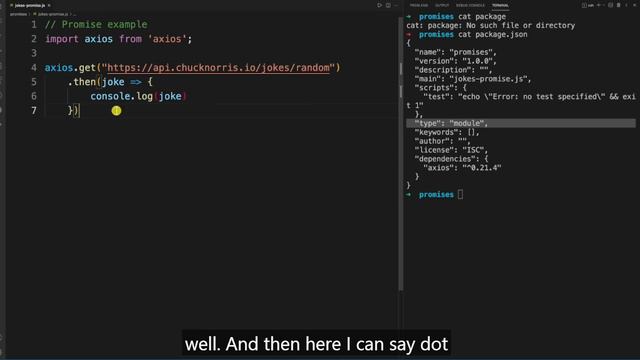Screen dimensions: 640x360
Task: Split the terminal panel
Action: pos(611,5)
